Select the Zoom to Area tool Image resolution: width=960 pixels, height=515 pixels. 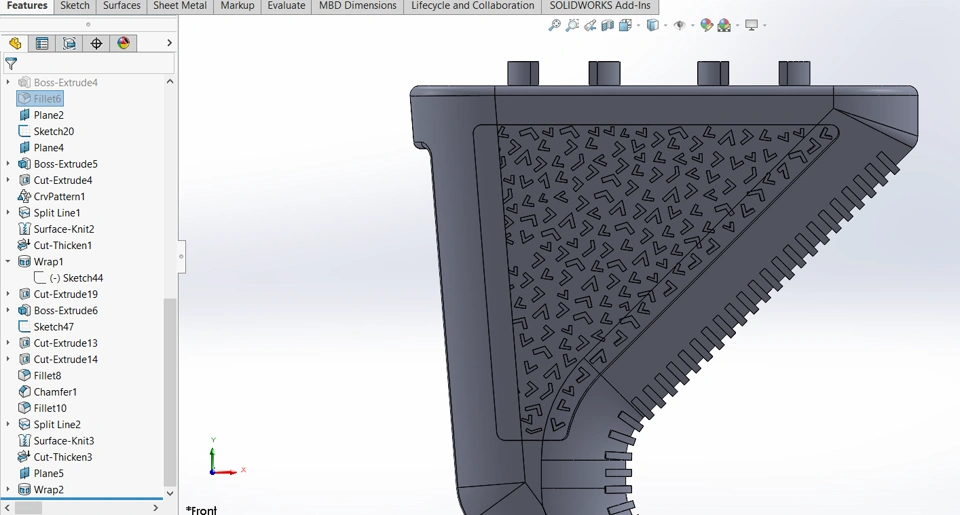[573, 25]
